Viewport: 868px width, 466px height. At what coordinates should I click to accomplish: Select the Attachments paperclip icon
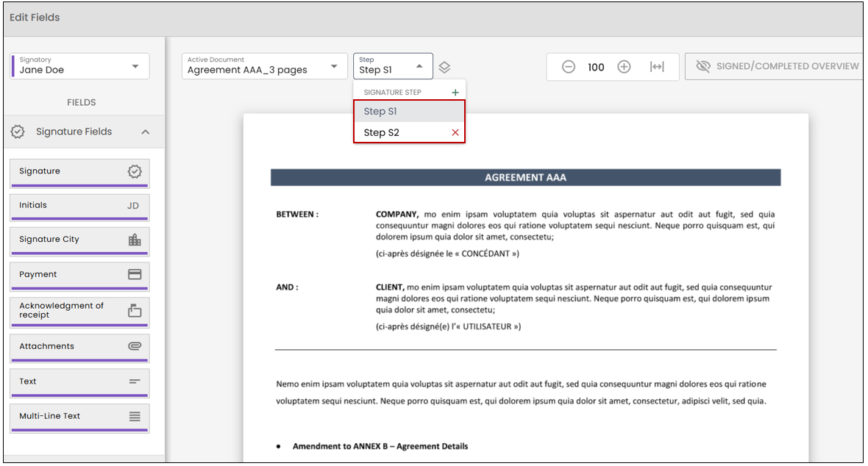point(135,346)
